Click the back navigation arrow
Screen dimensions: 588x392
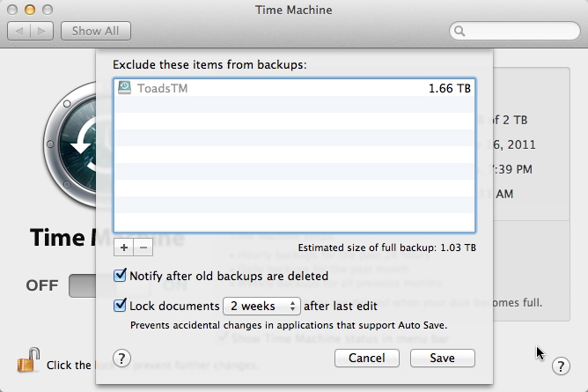click(18, 31)
